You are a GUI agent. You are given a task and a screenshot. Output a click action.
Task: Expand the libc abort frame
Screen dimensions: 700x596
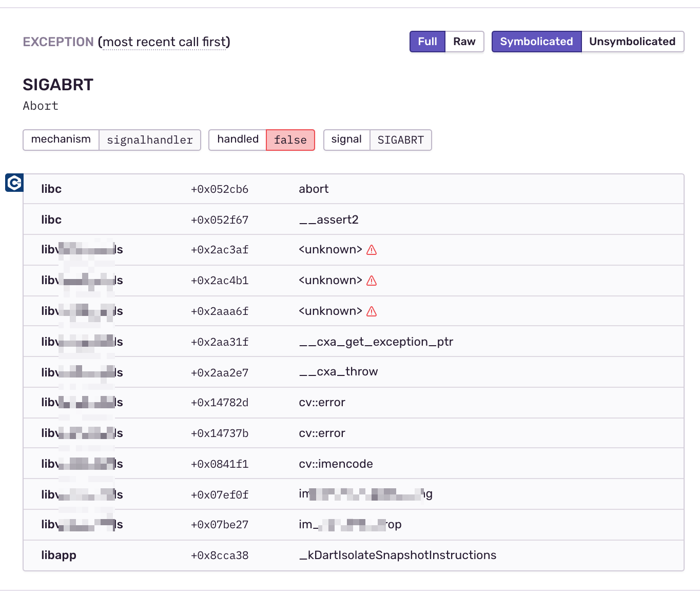(354, 189)
